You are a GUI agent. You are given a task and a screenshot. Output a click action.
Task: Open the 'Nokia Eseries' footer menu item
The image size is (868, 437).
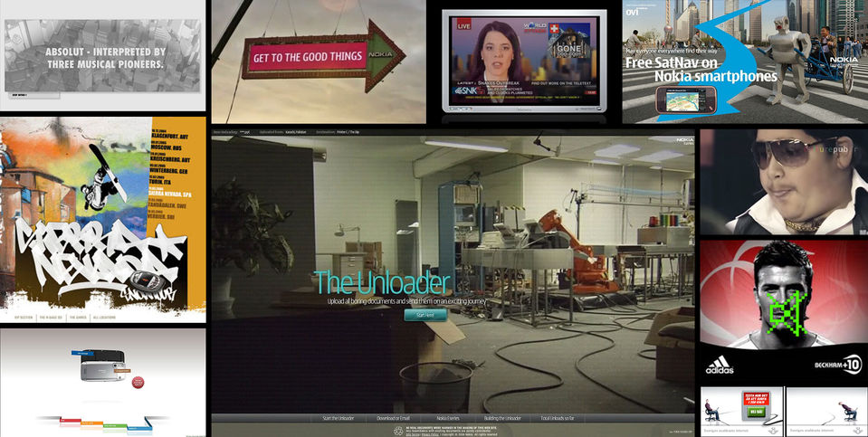coord(448,418)
